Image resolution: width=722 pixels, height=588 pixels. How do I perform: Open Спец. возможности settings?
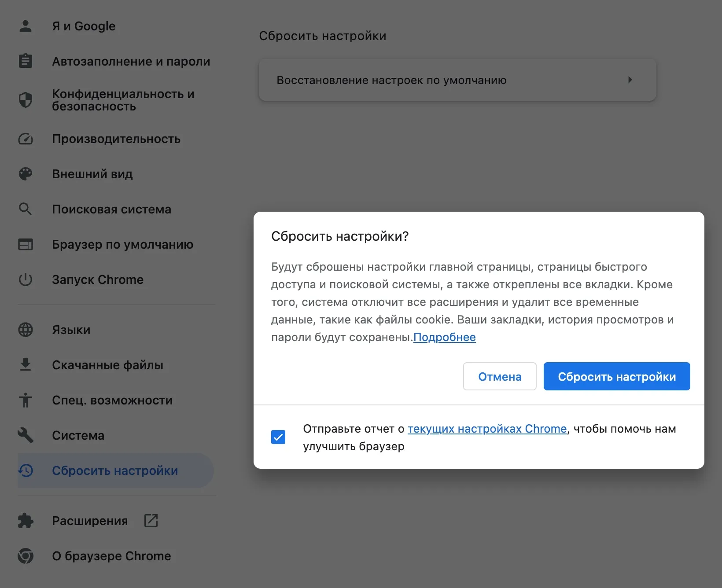(x=112, y=400)
